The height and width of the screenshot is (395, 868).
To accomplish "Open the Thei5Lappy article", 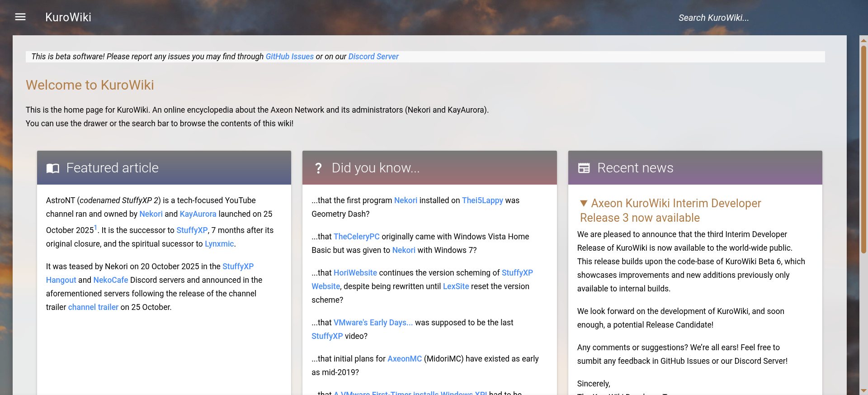I will (482, 200).
